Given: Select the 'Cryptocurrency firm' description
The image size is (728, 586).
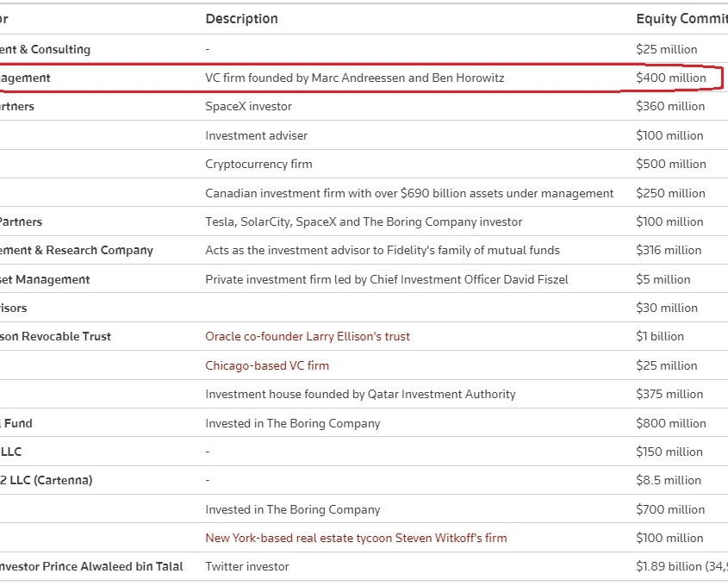Looking at the screenshot, I should pos(258,164).
